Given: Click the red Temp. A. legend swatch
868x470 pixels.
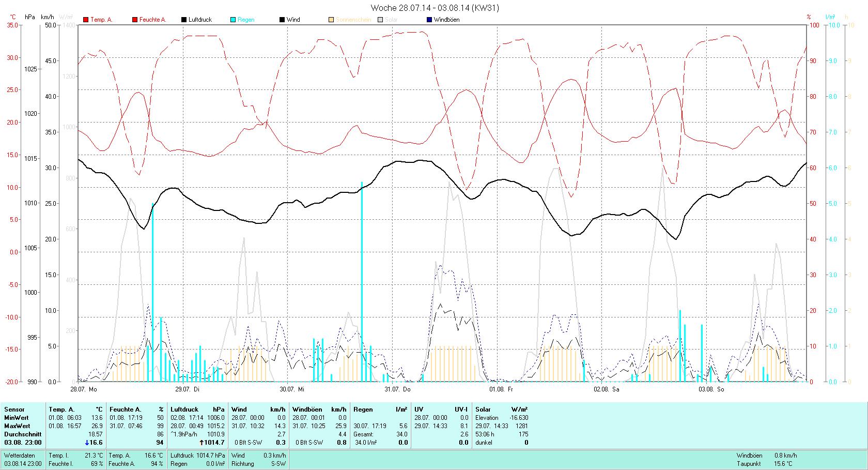Looking at the screenshot, I should (x=86, y=20).
